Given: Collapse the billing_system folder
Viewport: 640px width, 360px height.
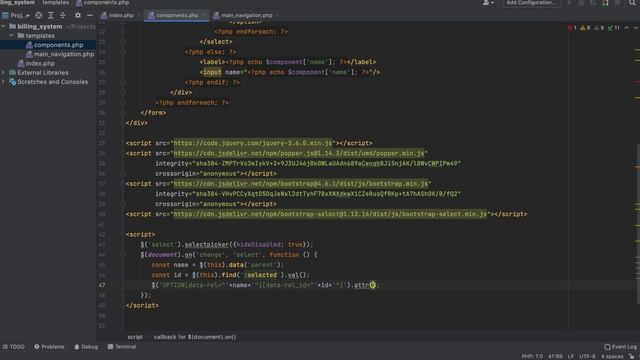Looking at the screenshot, I should click(x=4, y=26).
